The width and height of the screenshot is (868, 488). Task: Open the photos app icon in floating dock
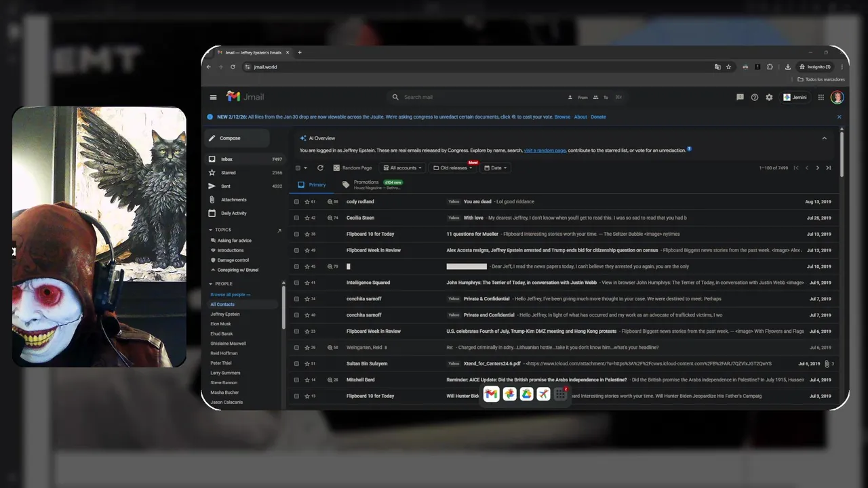click(509, 394)
